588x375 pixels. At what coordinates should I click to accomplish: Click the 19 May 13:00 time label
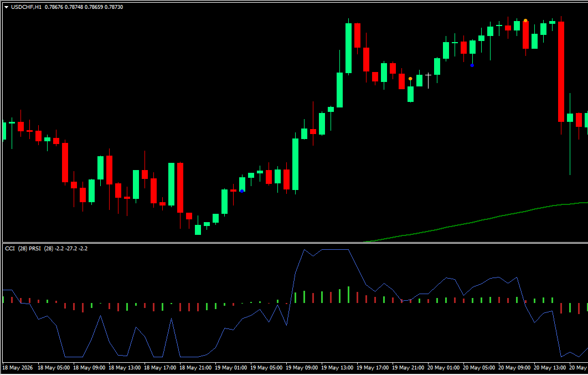tap(337, 368)
